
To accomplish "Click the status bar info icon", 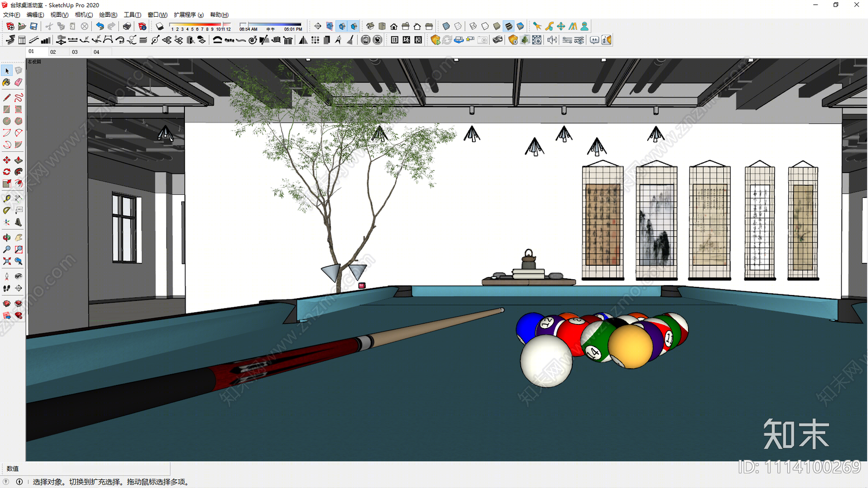I will click(x=20, y=481).
